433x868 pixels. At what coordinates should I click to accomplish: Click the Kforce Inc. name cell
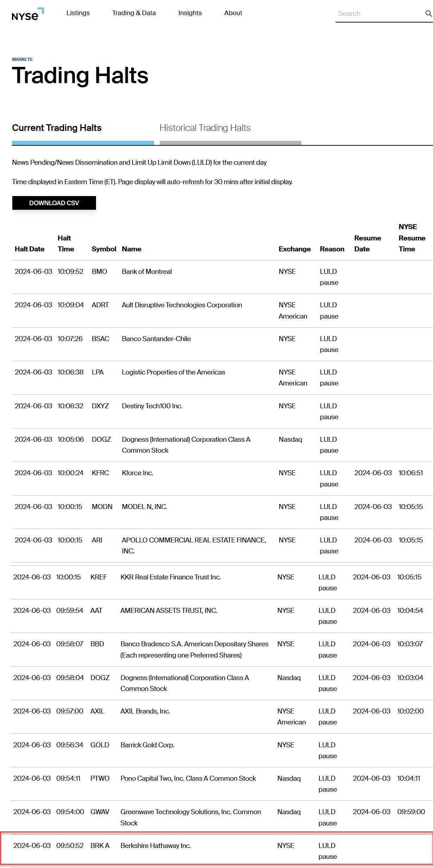tap(138, 473)
